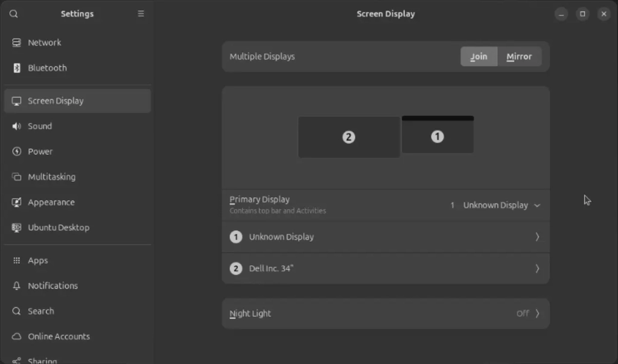Click the magnifying glass search icon
Screen dimensions: 618x364
13,13
